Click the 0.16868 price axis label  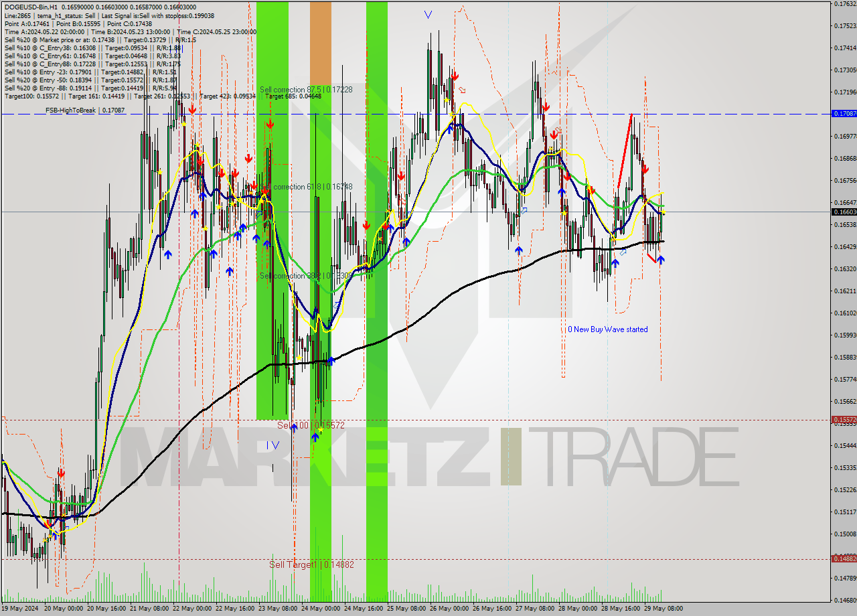(x=844, y=159)
